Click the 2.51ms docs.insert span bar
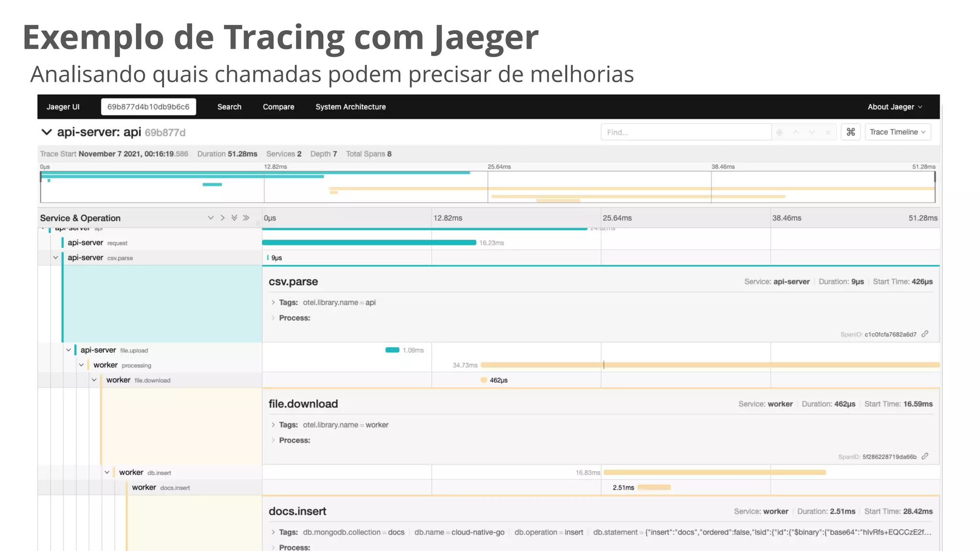Screen dimensions: 980x551 [654, 487]
